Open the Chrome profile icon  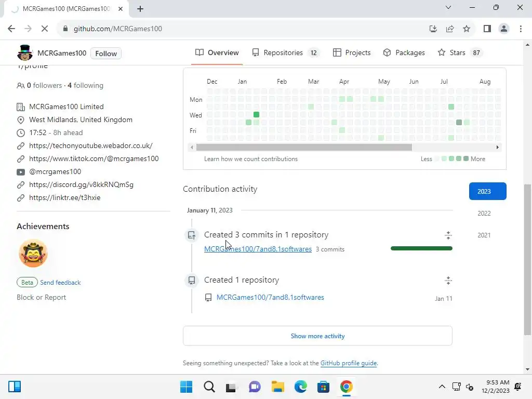tap(504, 29)
